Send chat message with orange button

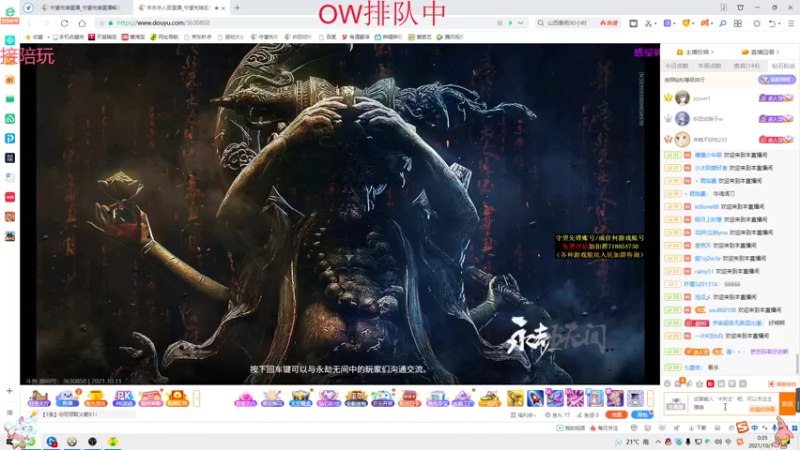[x=787, y=404]
